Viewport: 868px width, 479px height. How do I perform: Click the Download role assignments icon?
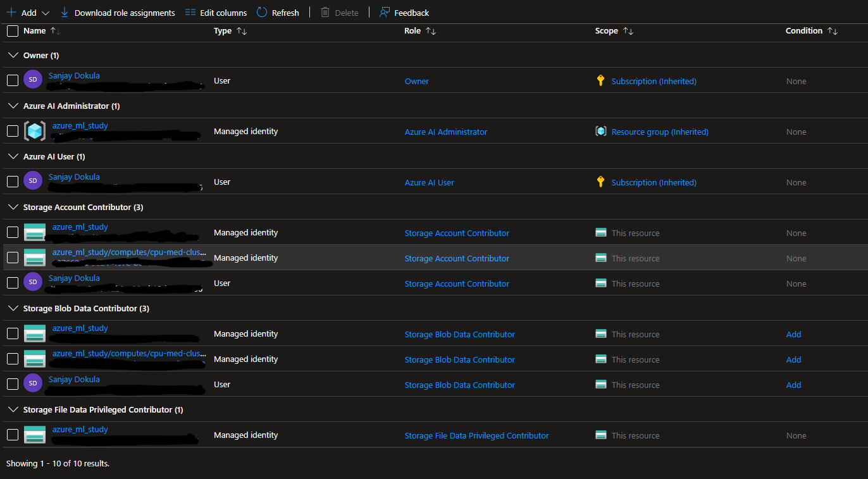(65, 13)
